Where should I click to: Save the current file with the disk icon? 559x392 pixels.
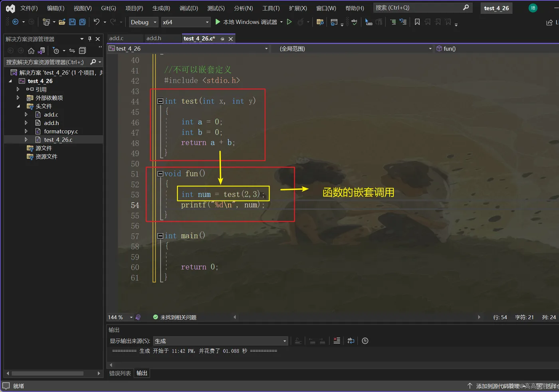click(x=72, y=22)
